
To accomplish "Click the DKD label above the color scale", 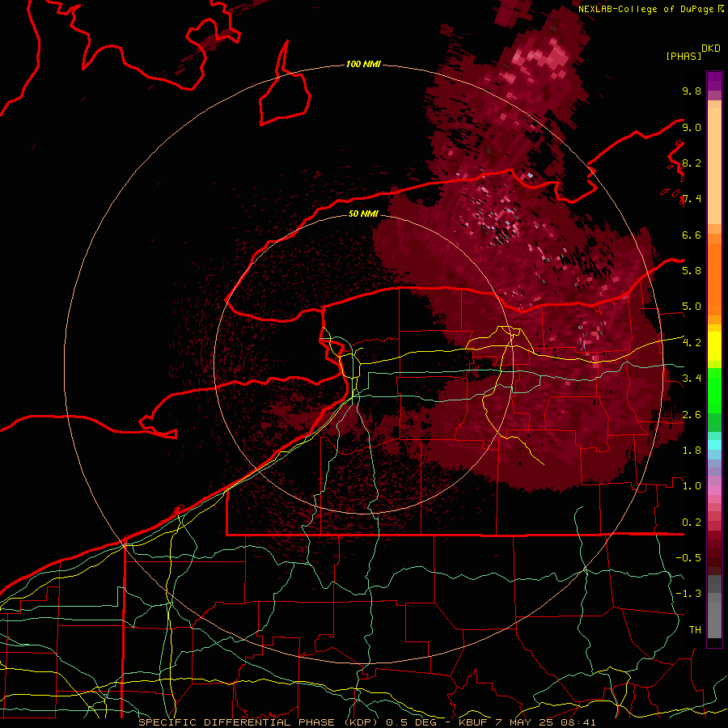I will [x=711, y=49].
